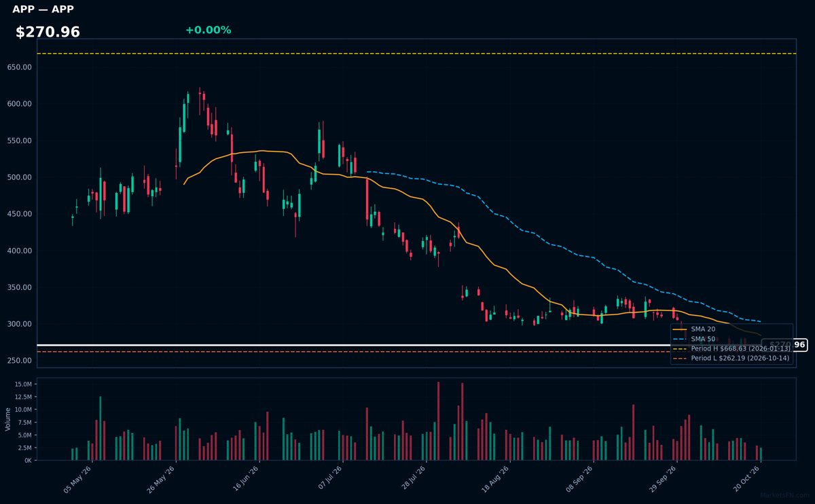815x504 pixels.
Task: Click the 5.0M volume axis label
Action: (x=24, y=435)
